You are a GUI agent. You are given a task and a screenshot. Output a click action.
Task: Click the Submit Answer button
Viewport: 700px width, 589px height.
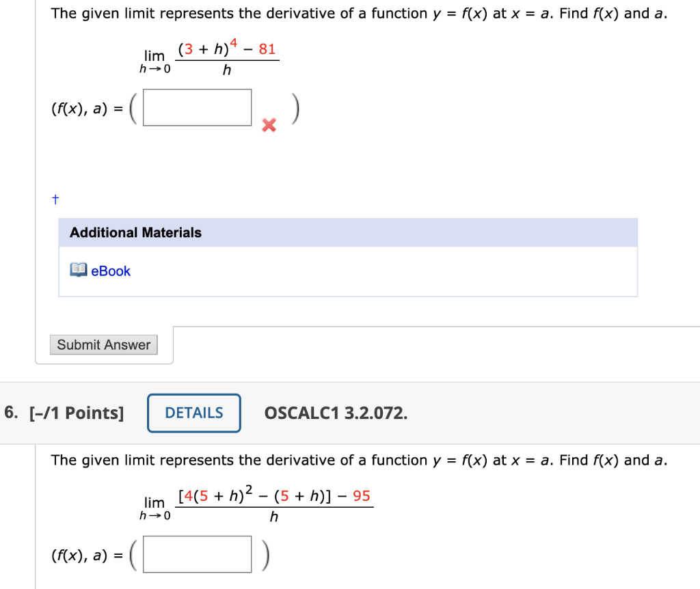[x=103, y=344]
